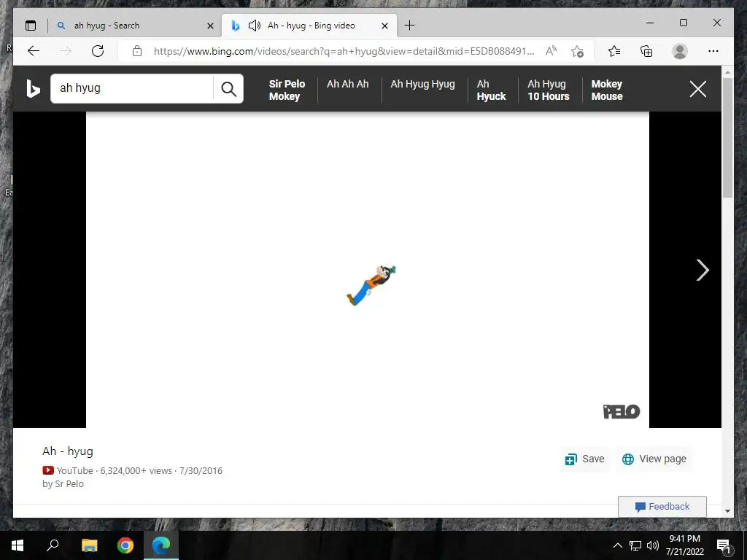The width and height of the screenshot is (747, 560).
Task: Close the video detail view
Action: (698, 89)
